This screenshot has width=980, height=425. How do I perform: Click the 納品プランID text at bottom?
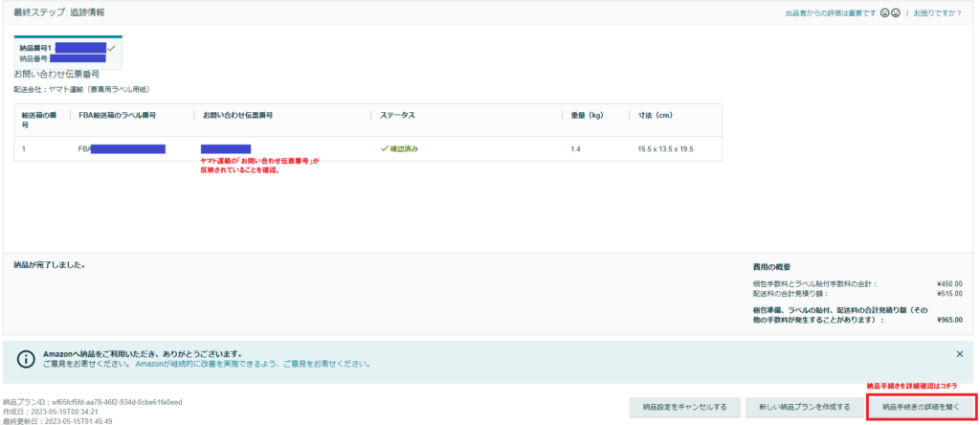pyautogui.click(x=92, y=402)
